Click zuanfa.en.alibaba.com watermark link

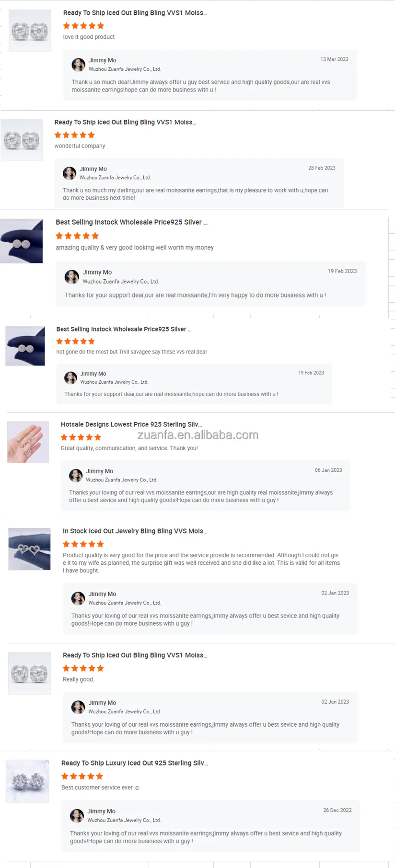click(x=198, y=435)
